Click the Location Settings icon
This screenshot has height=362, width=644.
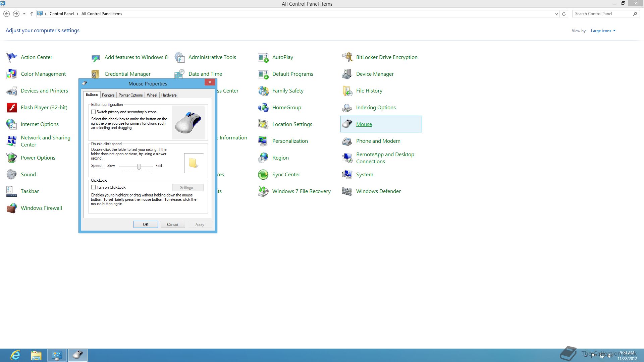click(x=263, y=124)
